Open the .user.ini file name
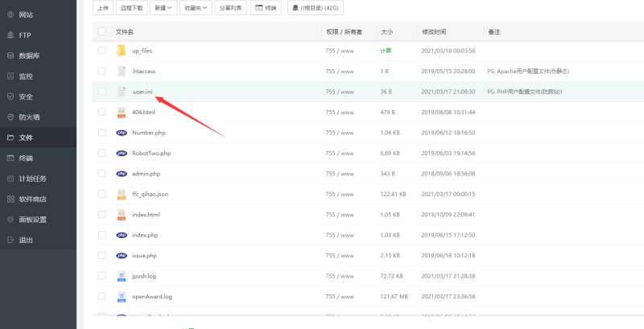 coord(142,92)
